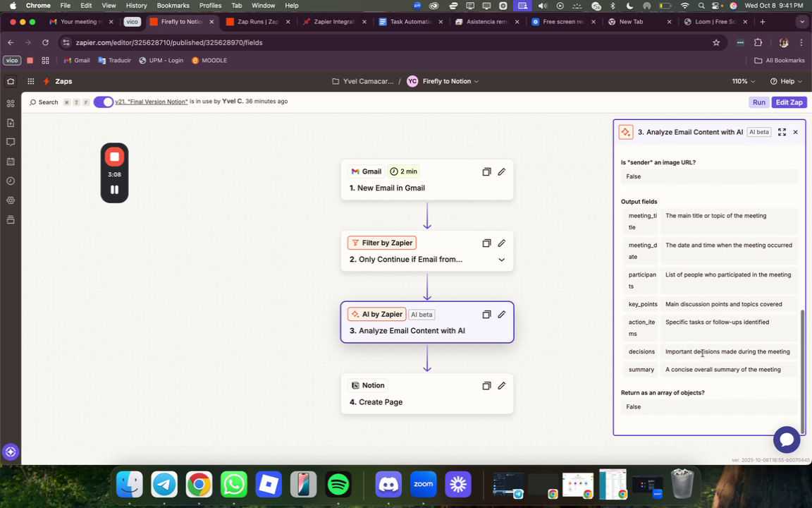This screenshot has height=508, width=812.
Task: Open All Bookmarks folder
Action: tap(780, 61)
